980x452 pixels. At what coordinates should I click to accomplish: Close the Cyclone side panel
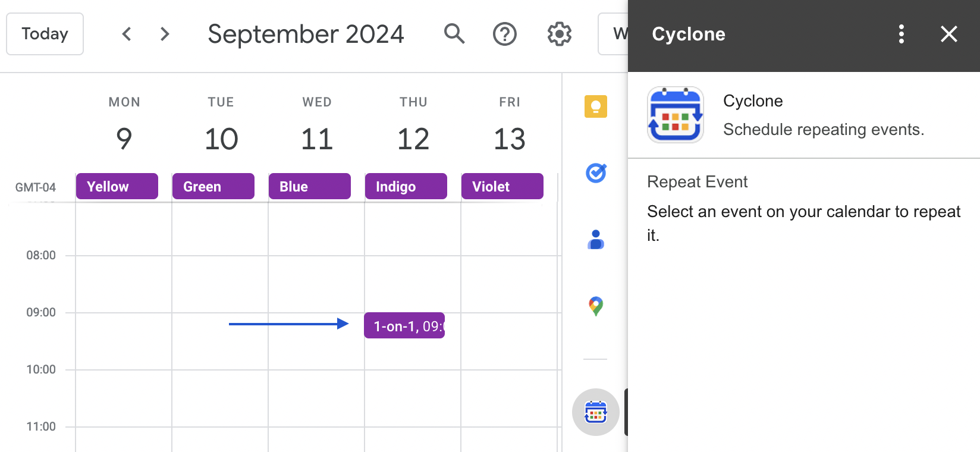[x=949, y=34]
